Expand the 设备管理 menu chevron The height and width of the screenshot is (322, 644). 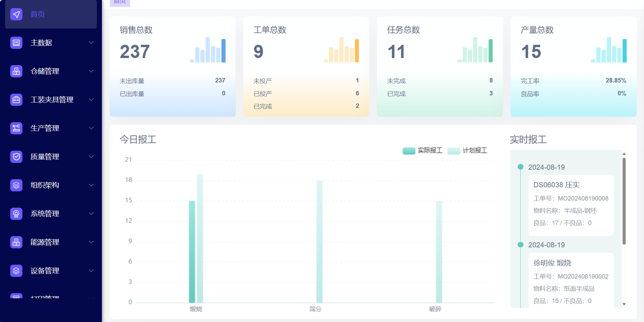[91, 271]
